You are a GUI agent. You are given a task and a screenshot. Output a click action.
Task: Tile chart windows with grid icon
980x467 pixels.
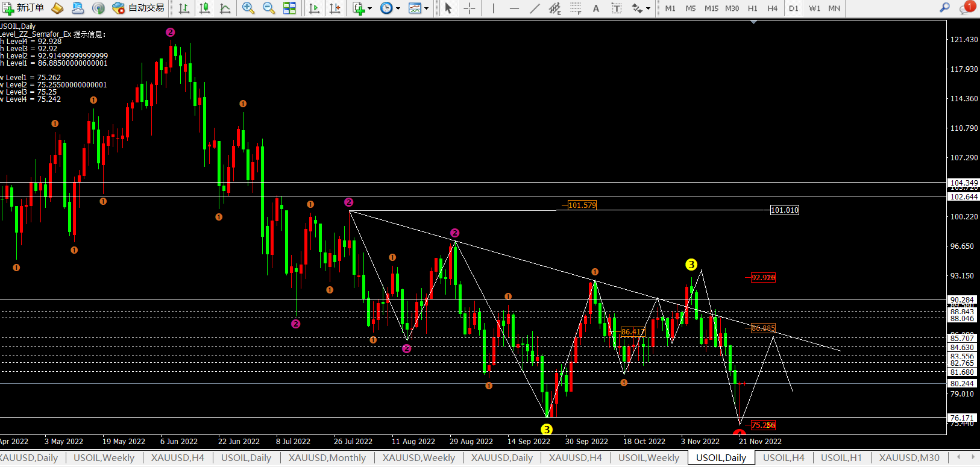(x=289, y=8)
